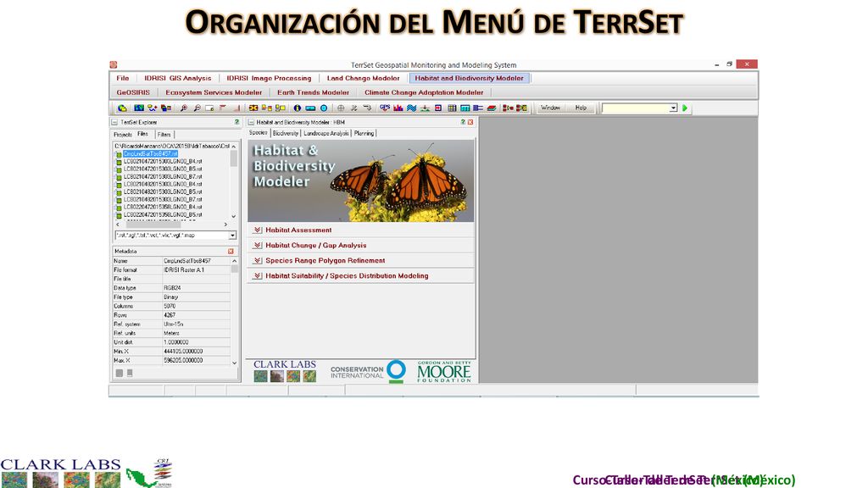Select file LC80220472015358LGN00_B4.rst
Viewport: 868px width, 488px height.
point(162,207)
